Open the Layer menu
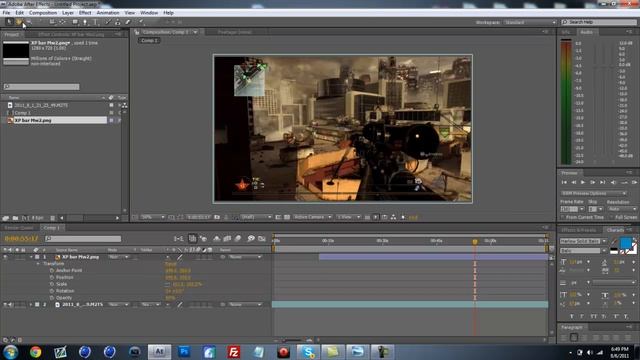 click(x=68, y=13)
